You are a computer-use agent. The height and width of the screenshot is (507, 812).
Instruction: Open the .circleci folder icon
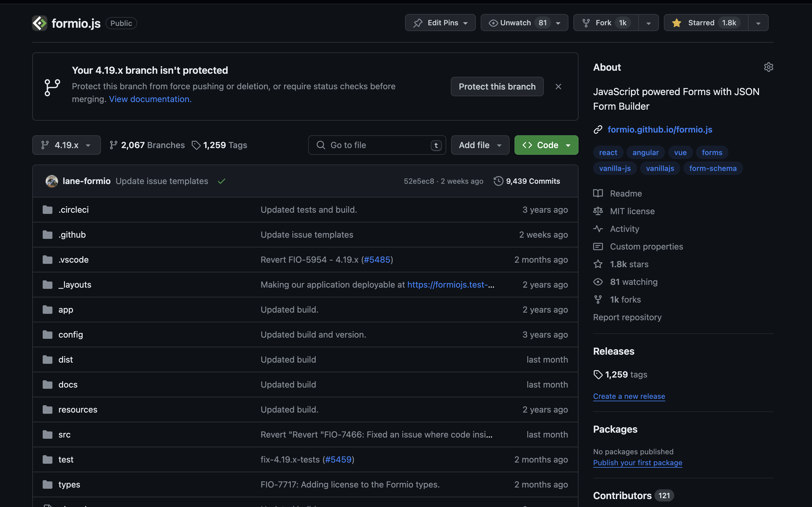[48, 210]
